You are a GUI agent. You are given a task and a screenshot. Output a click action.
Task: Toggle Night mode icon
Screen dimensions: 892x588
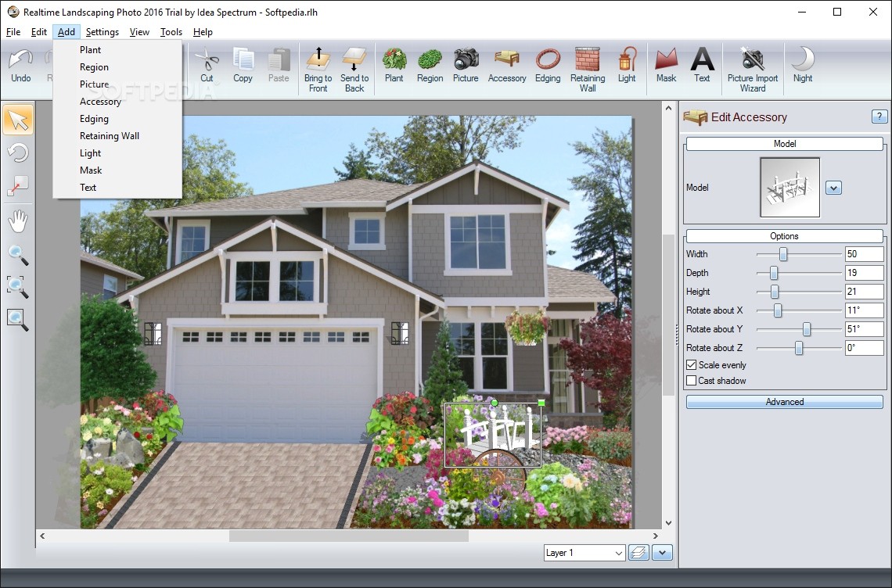pos(803,66)
